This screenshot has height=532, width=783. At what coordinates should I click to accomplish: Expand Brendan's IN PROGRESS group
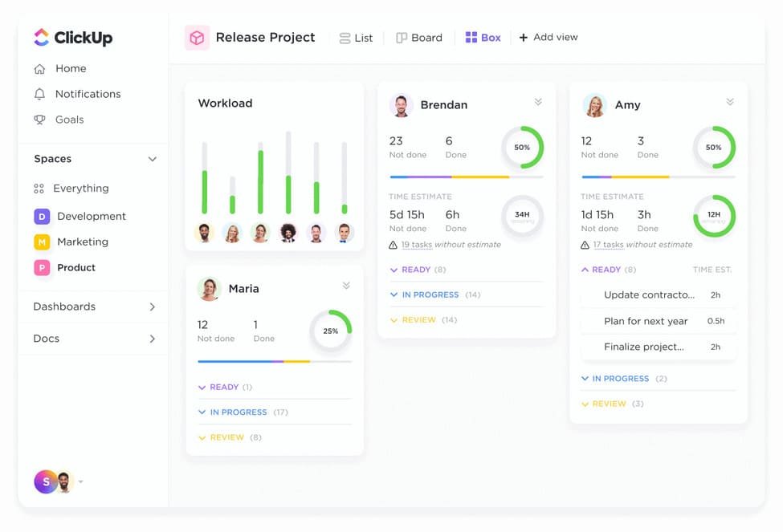tap(394, 295)
